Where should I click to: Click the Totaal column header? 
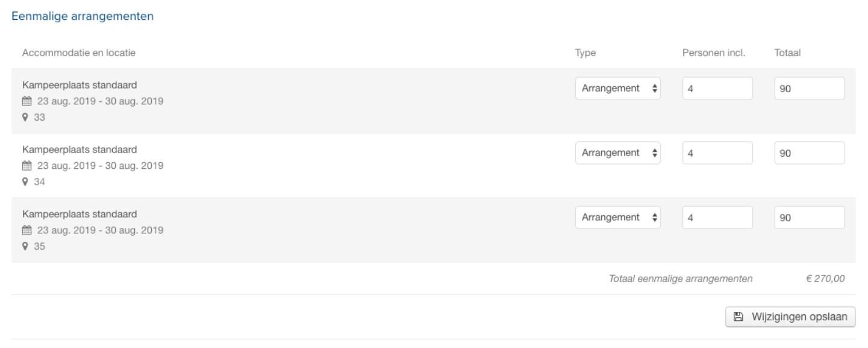(x=787, y=53)
